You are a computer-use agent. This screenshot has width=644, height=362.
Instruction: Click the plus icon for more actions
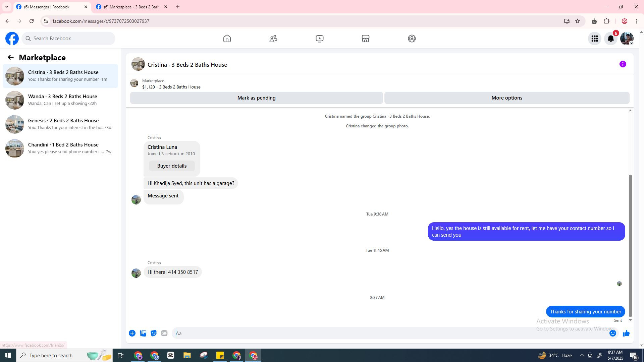132,333
